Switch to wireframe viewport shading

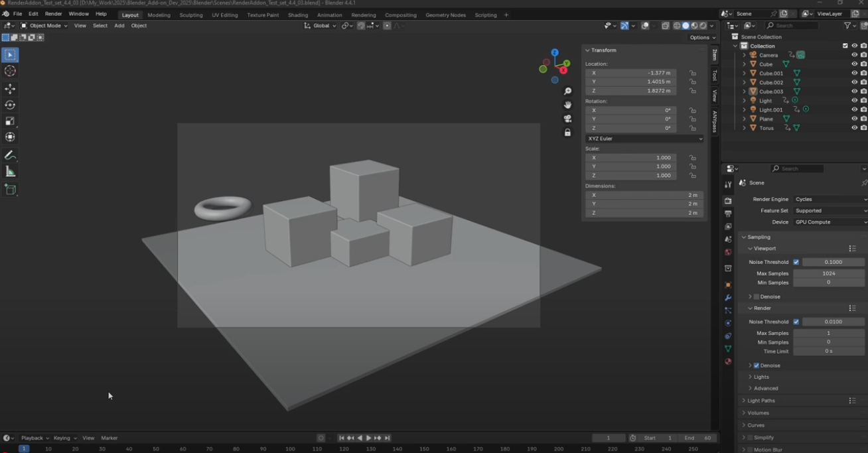677,26
